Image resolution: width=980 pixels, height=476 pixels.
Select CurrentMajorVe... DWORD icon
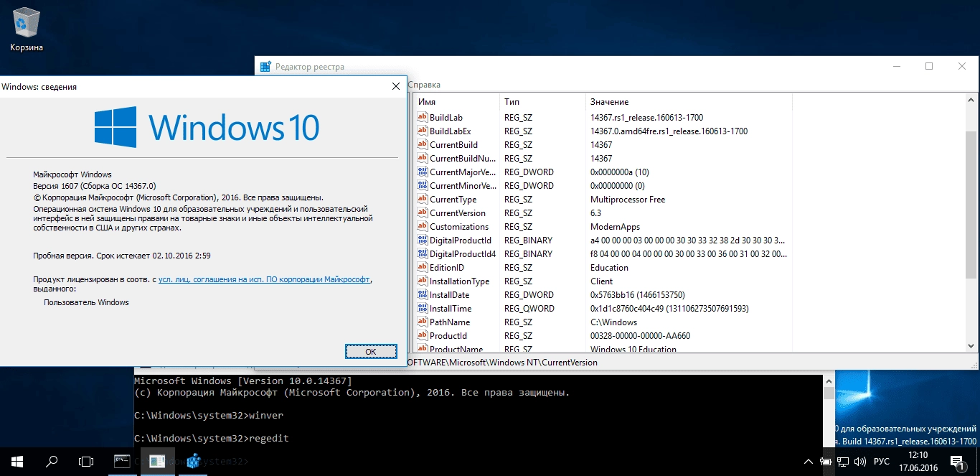pyautogui.click(x=423, y=172)
